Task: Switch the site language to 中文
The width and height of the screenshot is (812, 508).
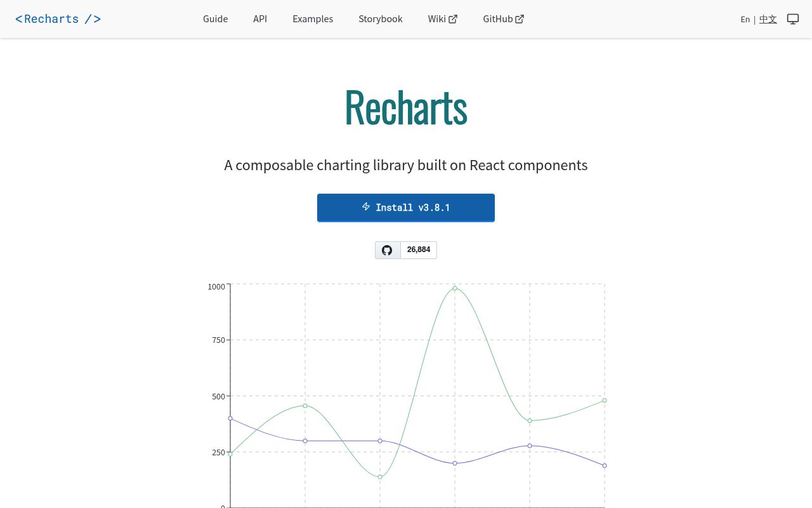Action: tap(768, 19)
